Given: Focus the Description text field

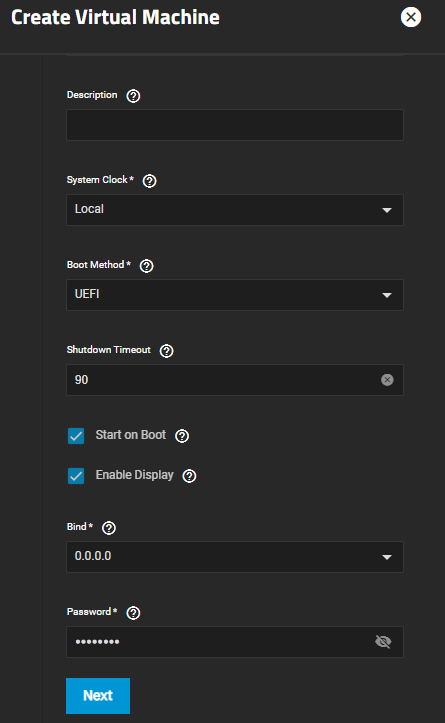Looking at the screenshot, I should (x=235, y=125).
